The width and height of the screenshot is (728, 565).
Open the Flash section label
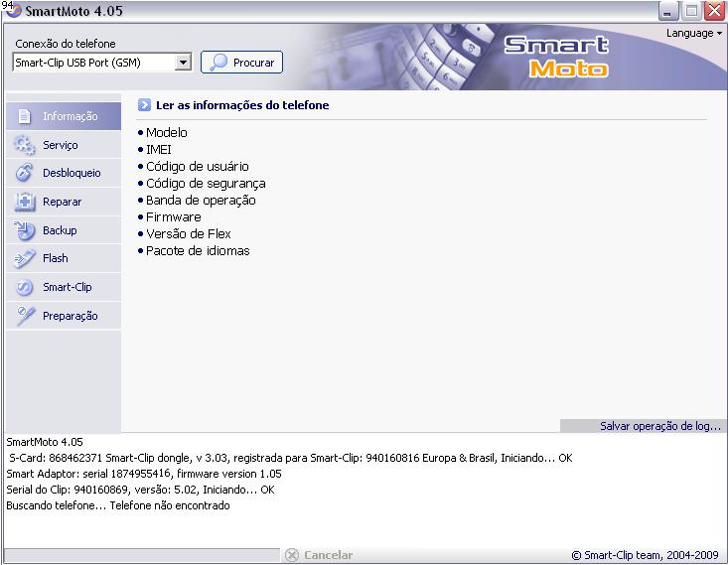click(x=56, y=258)
